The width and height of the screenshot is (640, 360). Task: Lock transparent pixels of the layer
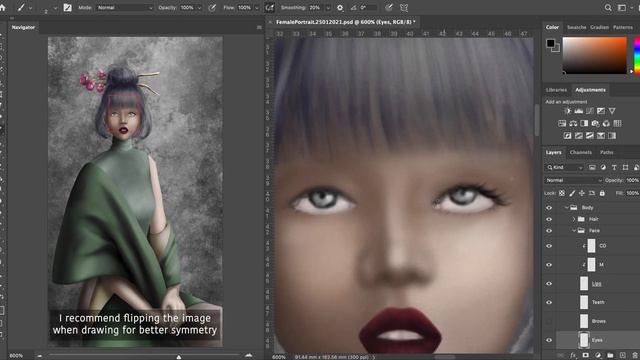562,193
